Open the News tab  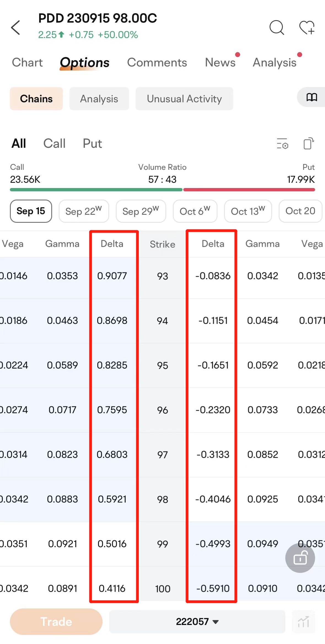click(x=220, y=63)
